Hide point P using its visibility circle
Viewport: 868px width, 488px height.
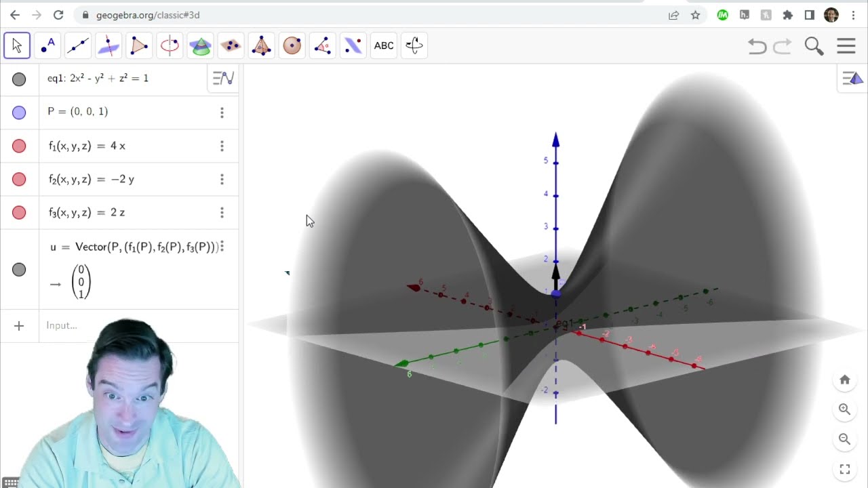click(x=19, y=113)
